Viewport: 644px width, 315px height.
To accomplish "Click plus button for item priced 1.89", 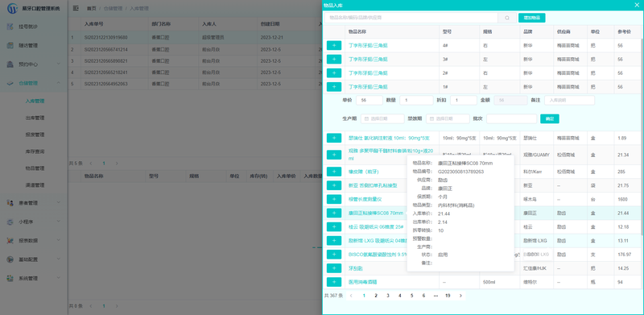I will pos(334,139).
